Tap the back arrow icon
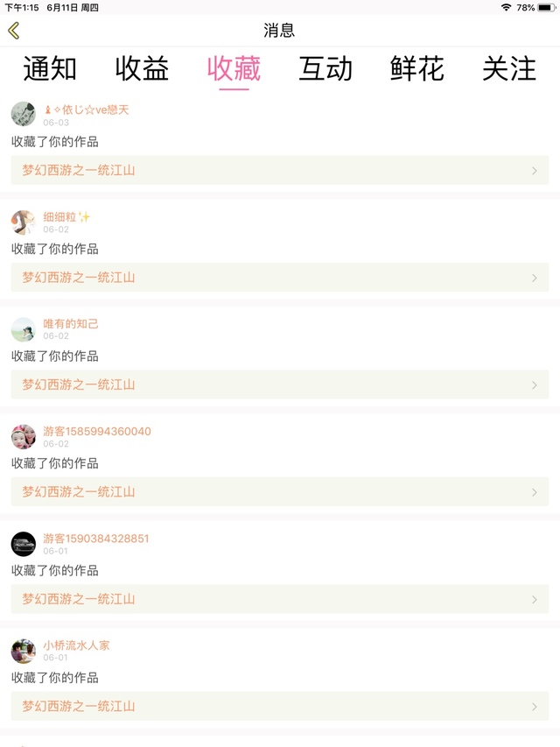The width and height of the screenshot is (560, 747). coord(14,31)
